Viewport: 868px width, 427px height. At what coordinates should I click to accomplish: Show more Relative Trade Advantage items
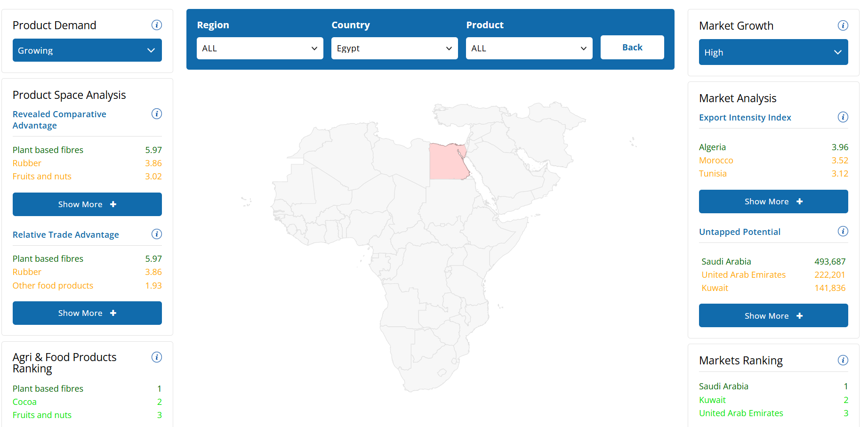pyautogui.click(x=87, y=313)
